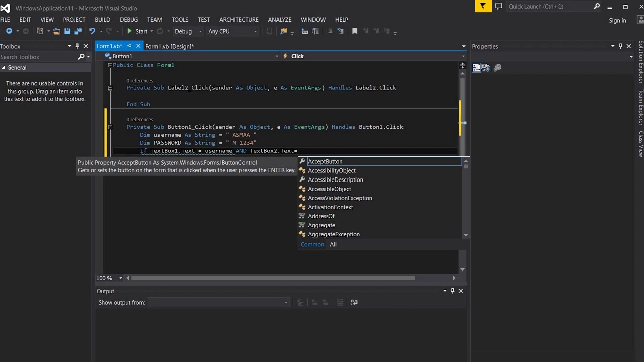Click the Properties Alphabetical sort icon
The width and height of the screenshot is (644, 362).
[486, 68]
